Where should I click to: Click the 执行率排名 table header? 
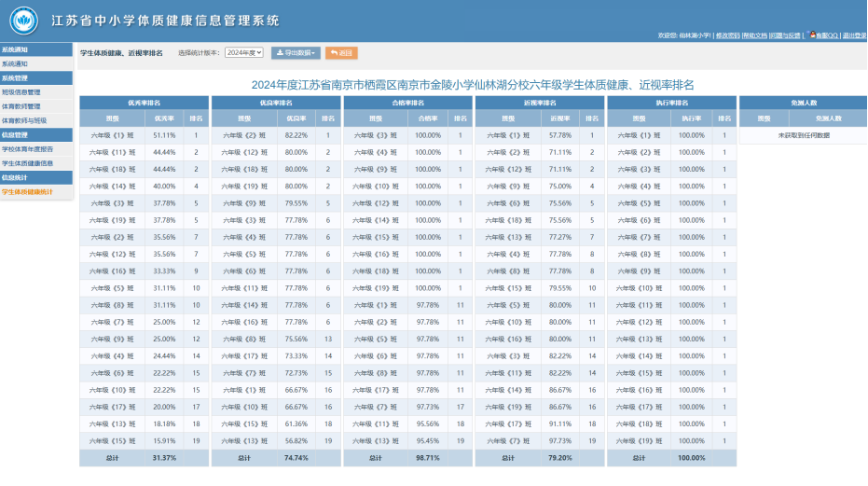pyautogui.click(x=672, y=103)
